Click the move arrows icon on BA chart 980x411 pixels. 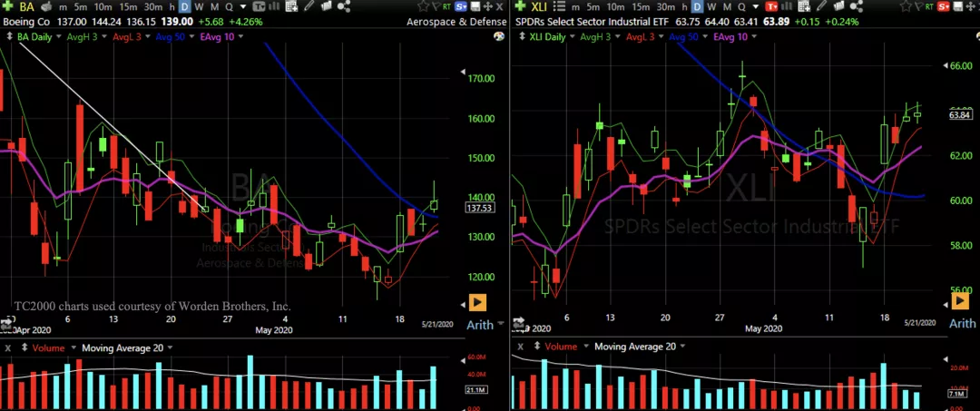pos(487,6)
